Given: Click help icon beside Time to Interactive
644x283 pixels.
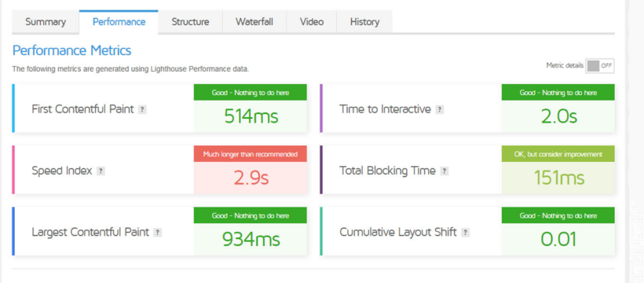Looking at the screenshot, I should tap(440, 109).
